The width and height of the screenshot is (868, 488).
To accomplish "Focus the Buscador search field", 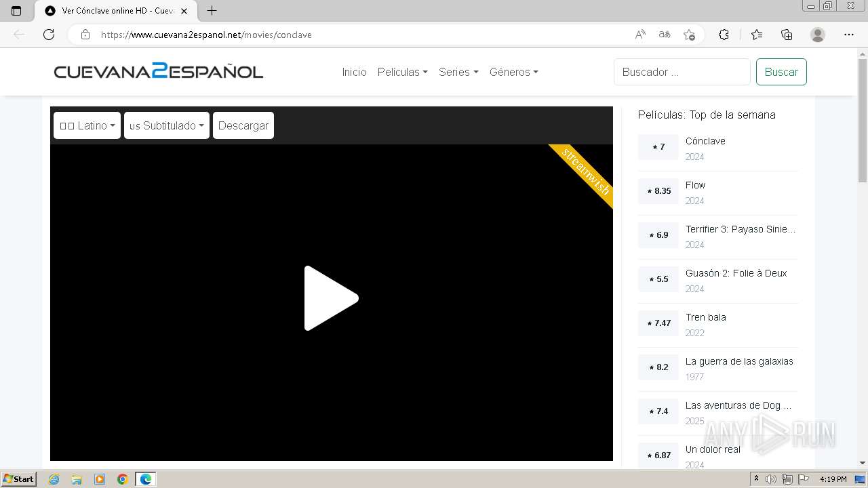I will 682,72.
